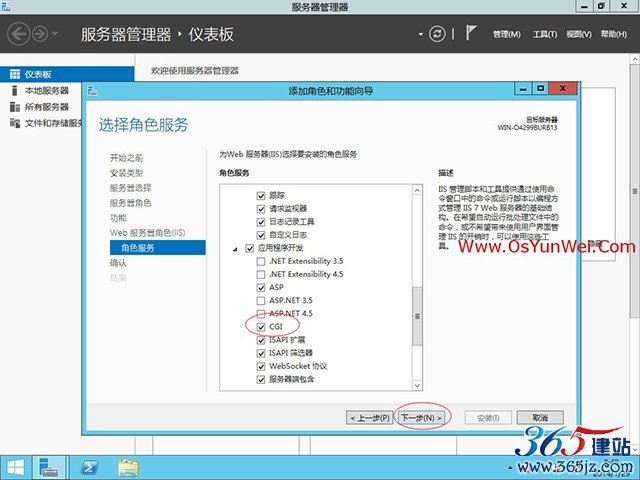Click the wizard title bar icon

coord(93,90)
